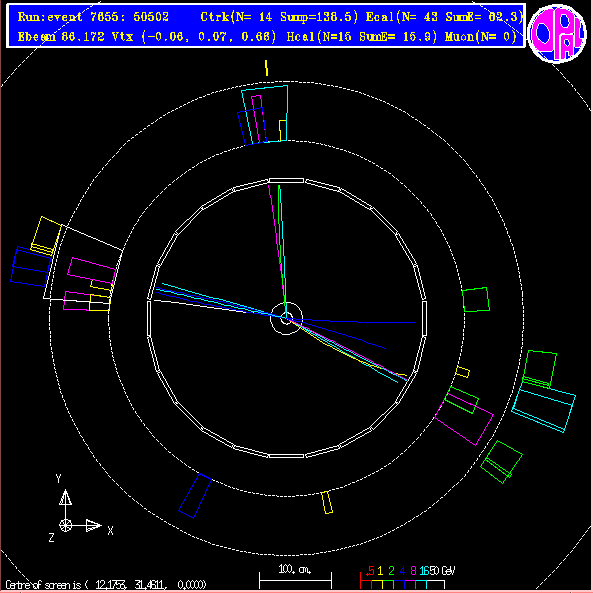The width and height of the screenshot is (593, 593).
Task: Click the Centre of screen coordinates text
Action: click(x=106, y=585)
